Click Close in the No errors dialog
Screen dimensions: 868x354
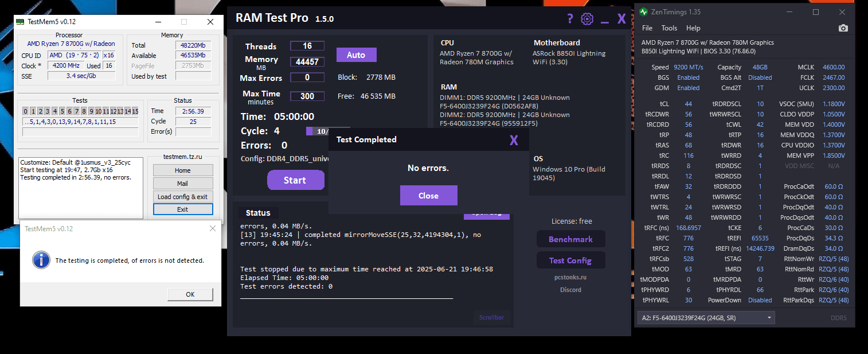(x=428, y=196)
